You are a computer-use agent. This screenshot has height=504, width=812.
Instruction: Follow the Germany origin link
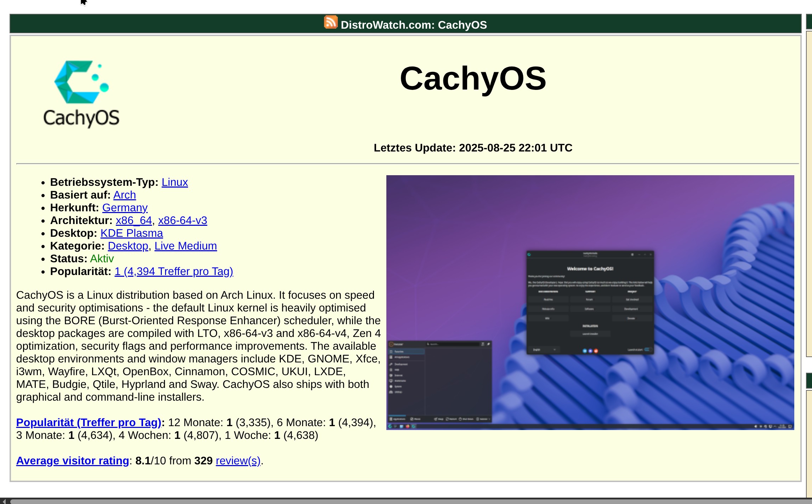point(125,208)
